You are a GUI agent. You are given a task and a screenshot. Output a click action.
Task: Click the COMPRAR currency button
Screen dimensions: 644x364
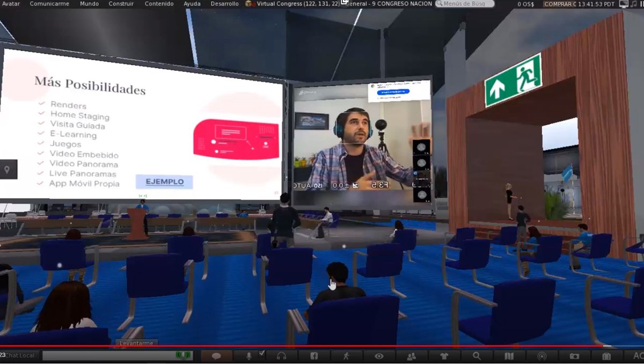coord(559,4)
